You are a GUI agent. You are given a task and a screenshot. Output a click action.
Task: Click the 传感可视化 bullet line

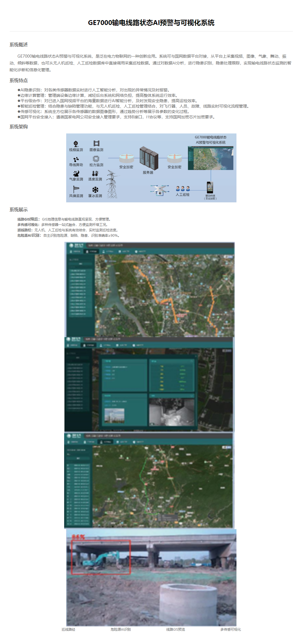pos(104,112)
